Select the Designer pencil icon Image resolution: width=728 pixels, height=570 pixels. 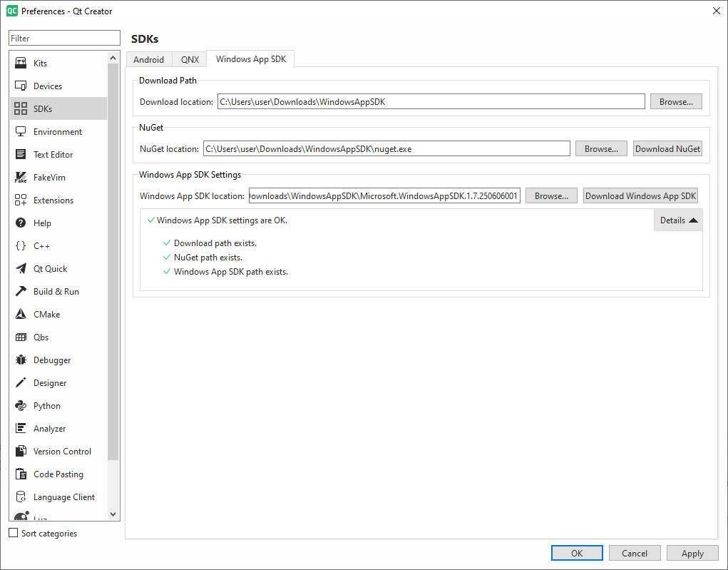[x=21, y=382]
